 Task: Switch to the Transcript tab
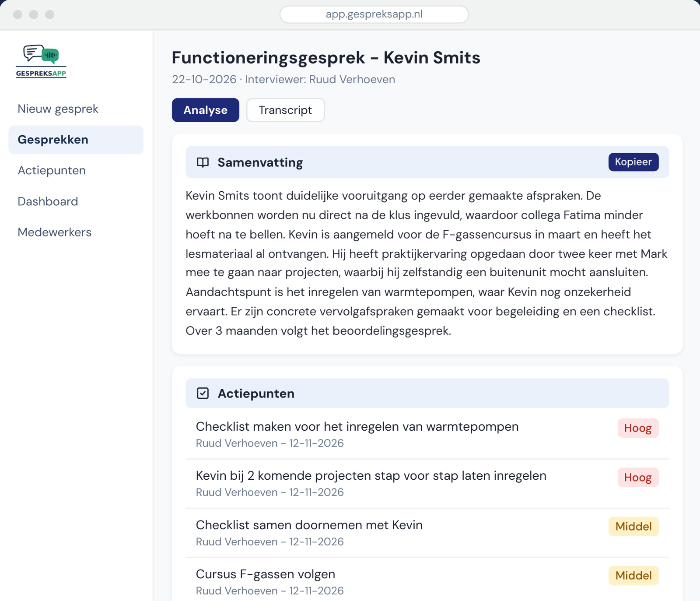[x=285, y=110]
